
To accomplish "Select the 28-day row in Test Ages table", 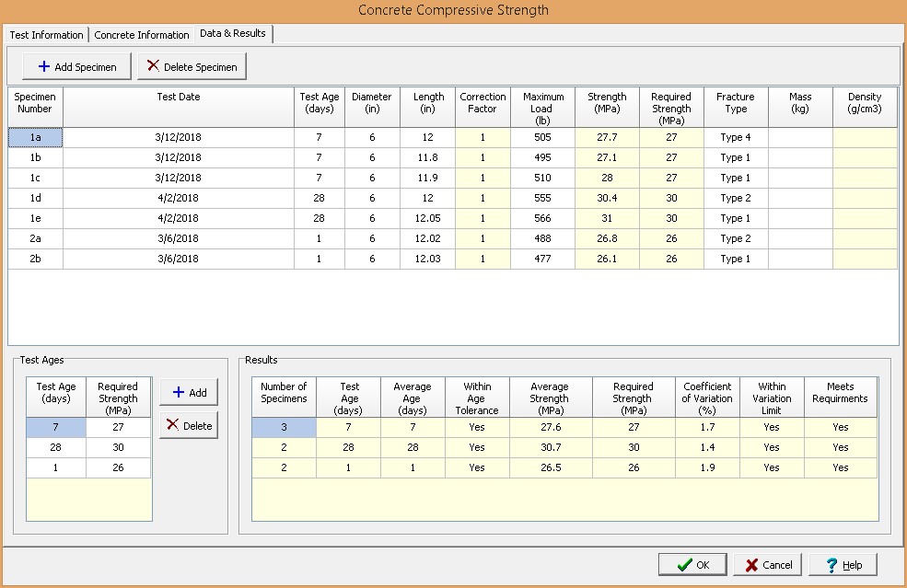I will 56,447.
